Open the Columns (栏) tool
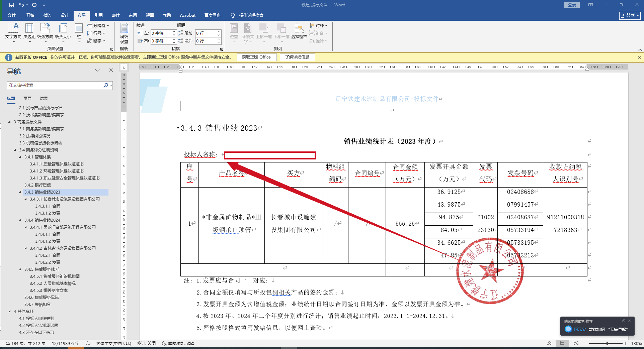The width and height of the screenshot is (644, 349). point(79,32)
